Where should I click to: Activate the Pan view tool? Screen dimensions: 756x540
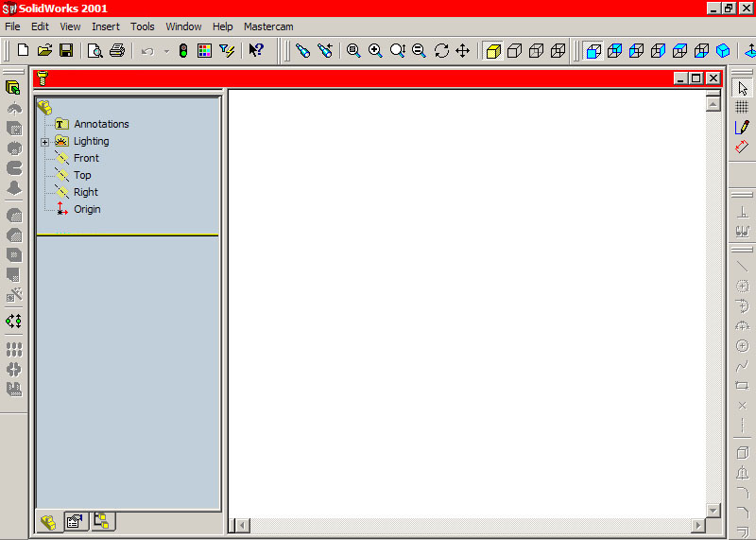(x=462, y=51)
